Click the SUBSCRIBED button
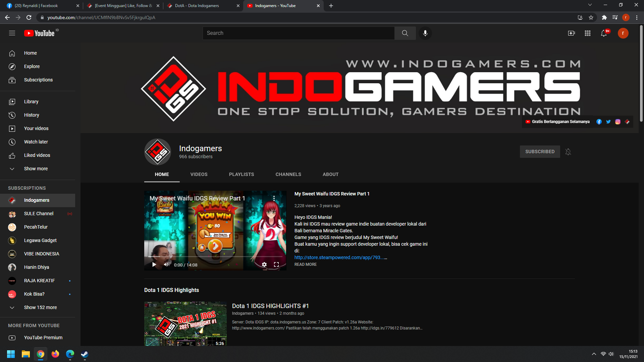 click(x=540, y=152)
